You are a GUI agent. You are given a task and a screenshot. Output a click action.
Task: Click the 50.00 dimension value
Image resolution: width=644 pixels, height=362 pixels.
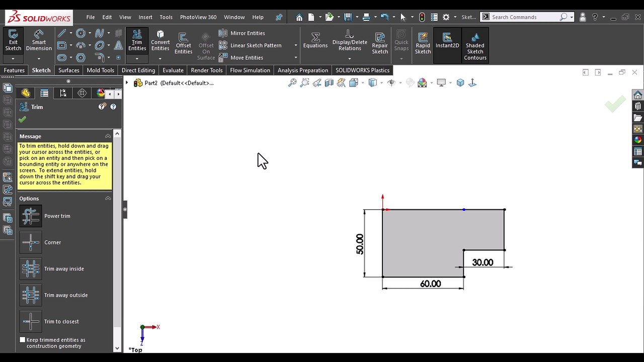(x=360, y=244)
